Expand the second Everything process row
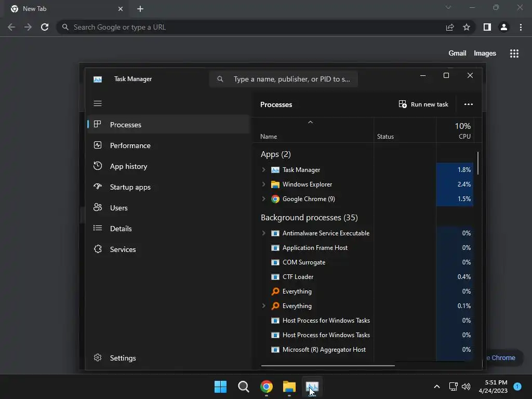Viewport: 532px width, 399px height. pyautogui.click(x=263, y=305)
